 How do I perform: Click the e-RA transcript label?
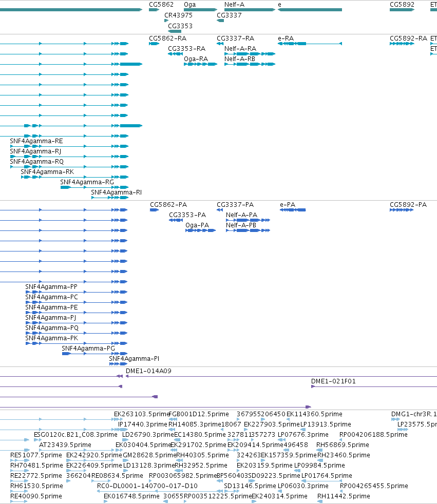pos(286,38)
